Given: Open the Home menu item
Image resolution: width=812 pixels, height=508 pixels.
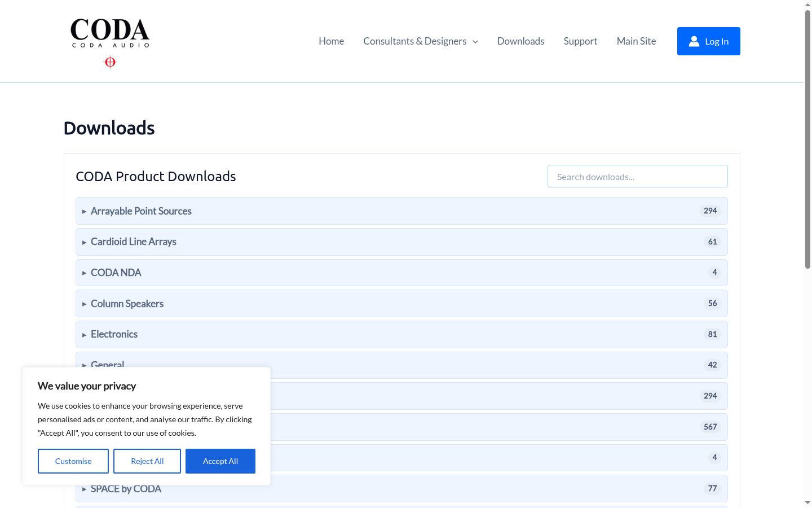Looking at the screenshot, I should [331, 41].
